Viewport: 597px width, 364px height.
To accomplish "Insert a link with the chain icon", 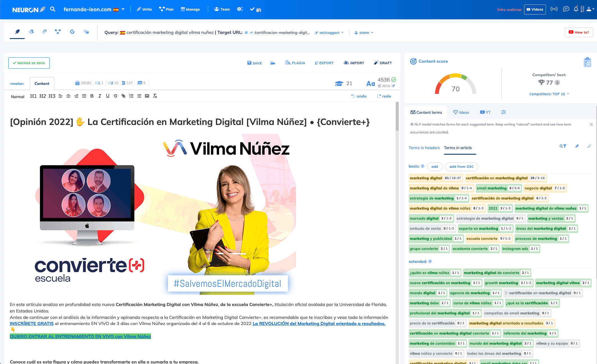I will (123, 96).
